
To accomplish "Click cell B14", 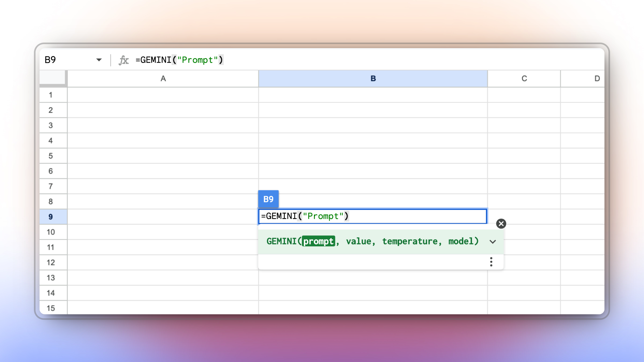I will point(373,293).
